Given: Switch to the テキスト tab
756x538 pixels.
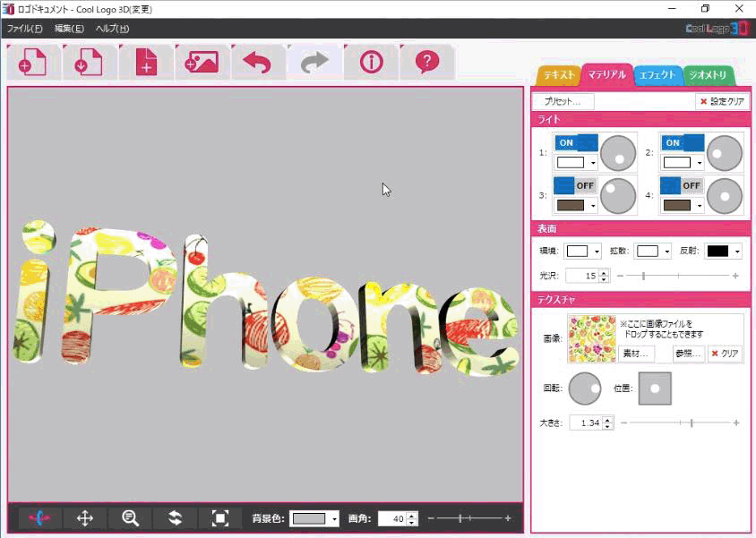Looking at the screenshot, I should 559,75.
